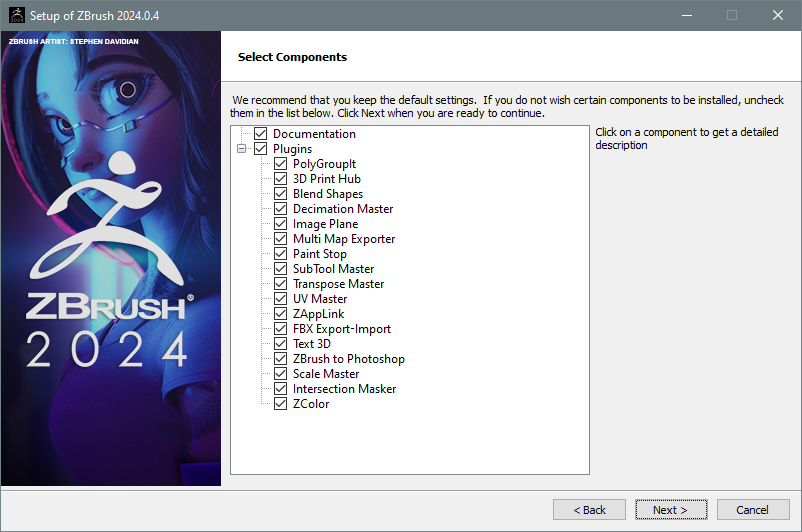Uncheck Decimation Master checkbox
The image size is (802, 532).
tap(280, 209)
